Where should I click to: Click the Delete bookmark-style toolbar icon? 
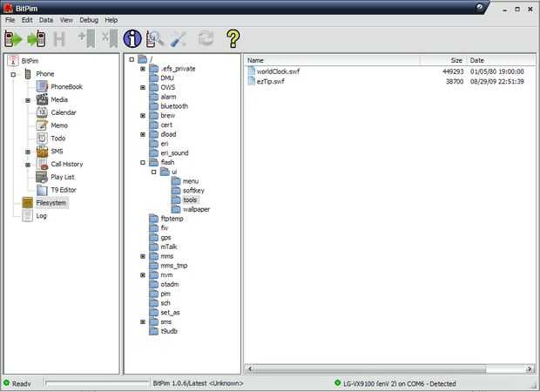[110, 38]
